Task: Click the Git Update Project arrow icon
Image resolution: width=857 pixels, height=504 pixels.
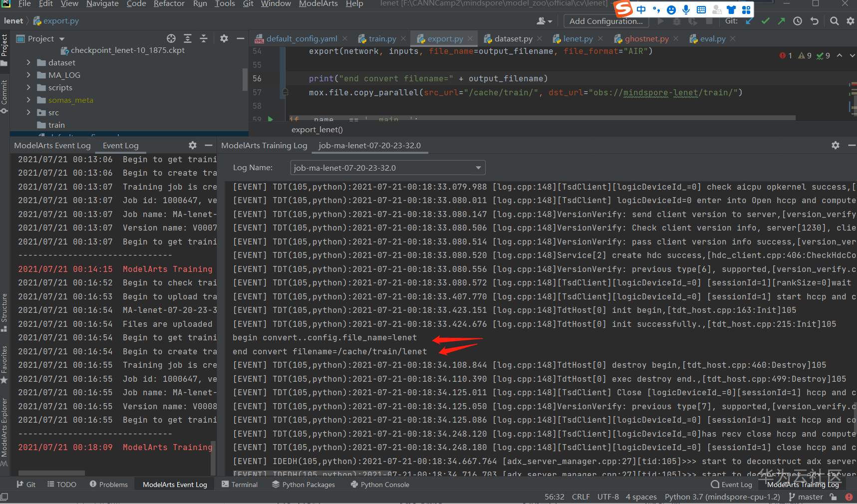Action: click(x=749, y=21)
